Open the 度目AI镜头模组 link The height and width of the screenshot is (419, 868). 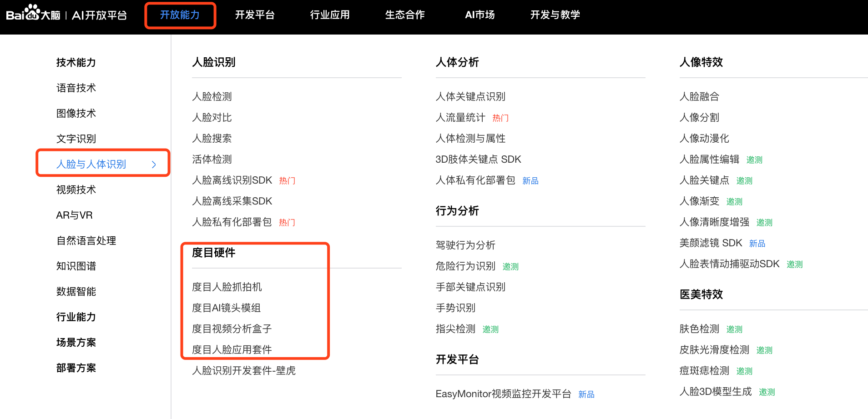pyautogui.click(x=226, y=308)
